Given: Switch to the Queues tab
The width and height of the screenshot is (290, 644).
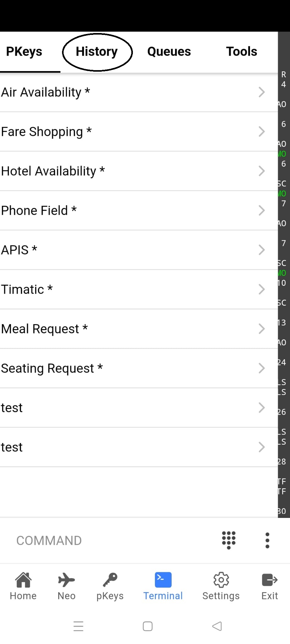Looking at the screenshot, I should 169,52.
